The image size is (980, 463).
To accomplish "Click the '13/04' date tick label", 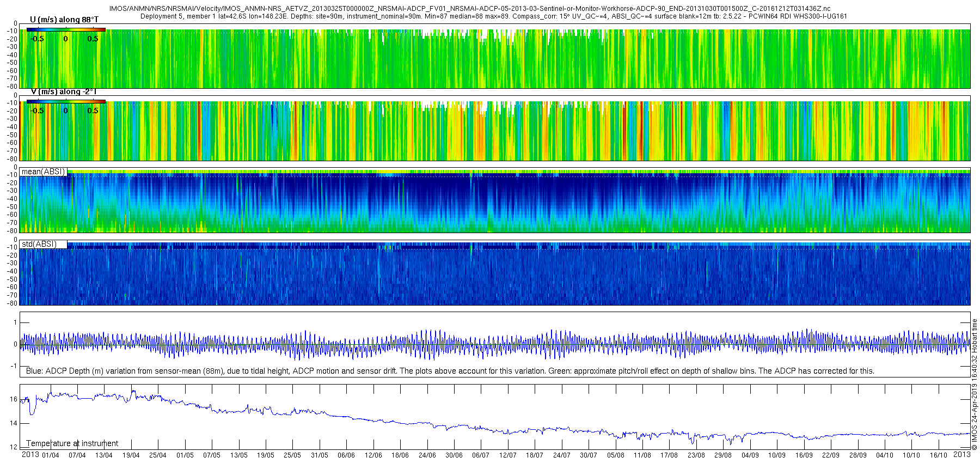I will tap(104, 455).
